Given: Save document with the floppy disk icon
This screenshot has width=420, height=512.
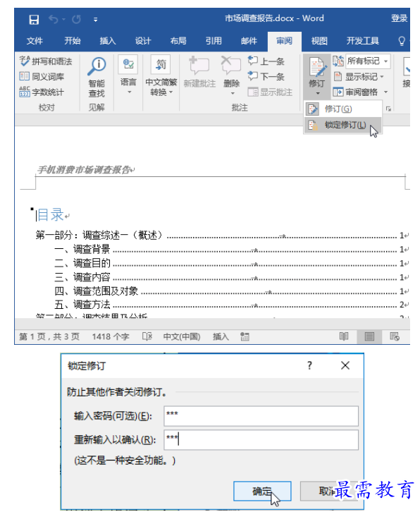Looking at the screenshot, I should point(34,20).
